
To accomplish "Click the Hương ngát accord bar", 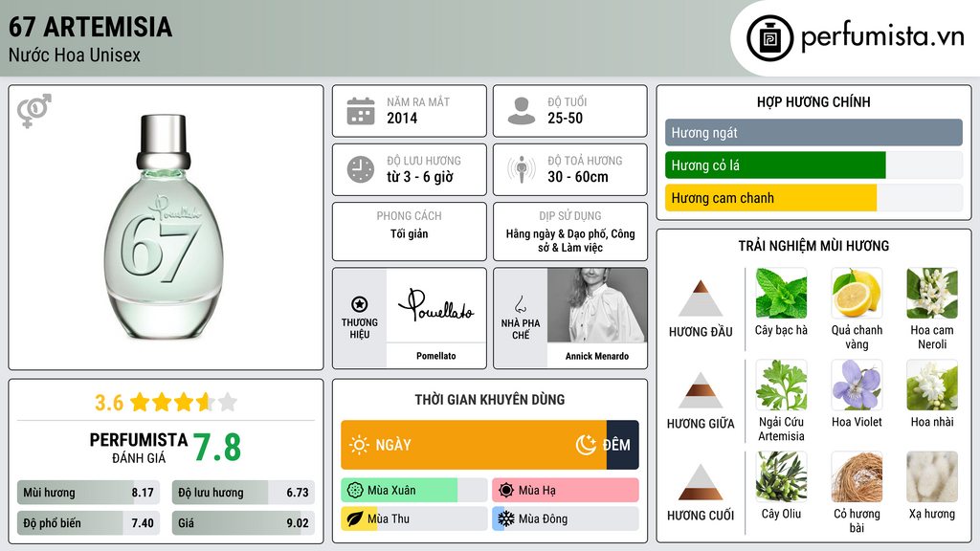I will point(813,132).
